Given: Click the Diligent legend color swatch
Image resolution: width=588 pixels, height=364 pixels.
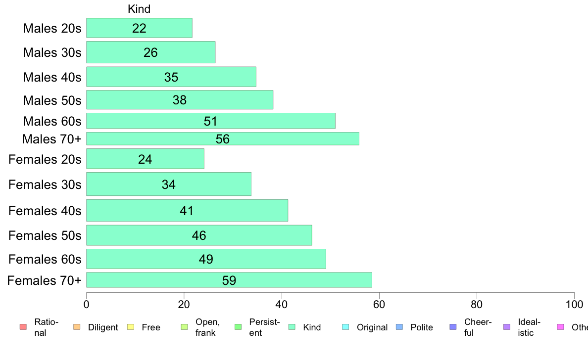Looking at the screenshot, I should coord(76,327).
